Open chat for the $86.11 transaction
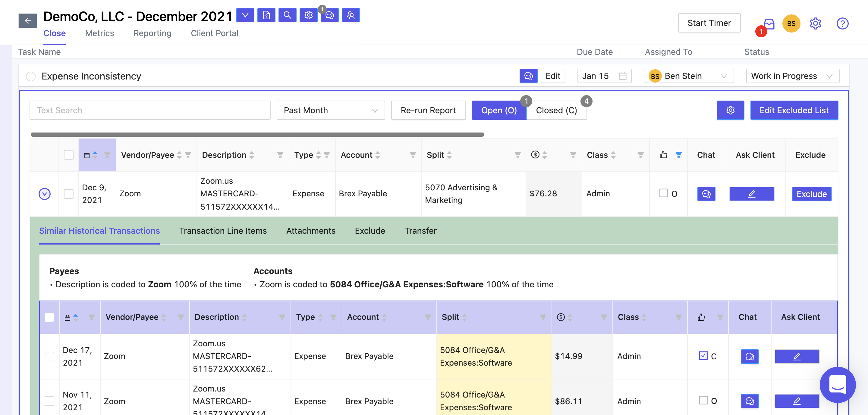Viewport: 868px width, 415px height. [749, 401]
